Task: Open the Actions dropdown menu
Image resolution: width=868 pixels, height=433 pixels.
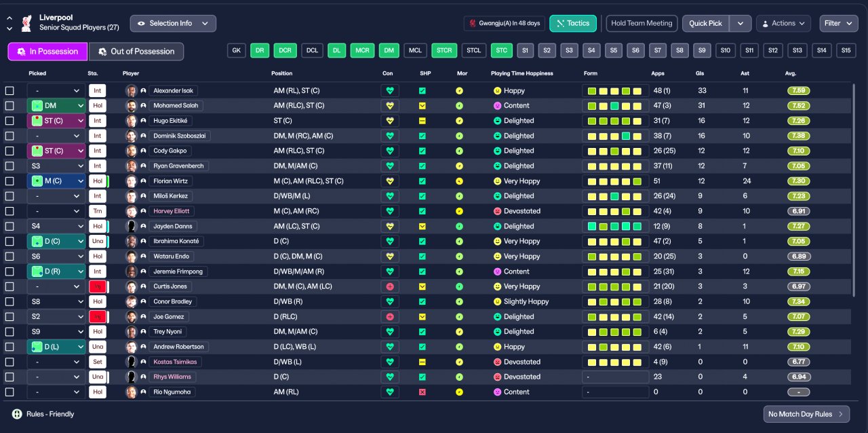Action: coord(783,23)
